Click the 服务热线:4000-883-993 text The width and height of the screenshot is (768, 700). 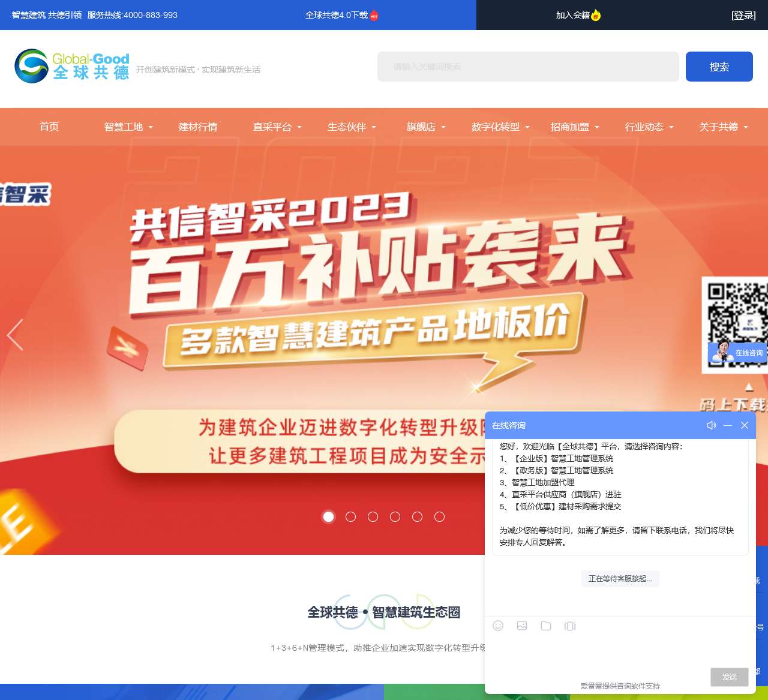pyautogui.click(x=133, y=15)
